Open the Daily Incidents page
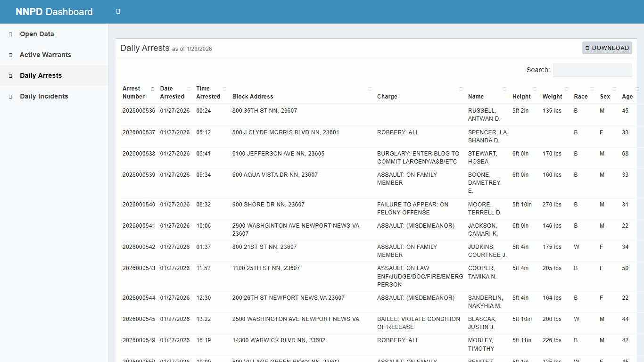 [44, 96]
